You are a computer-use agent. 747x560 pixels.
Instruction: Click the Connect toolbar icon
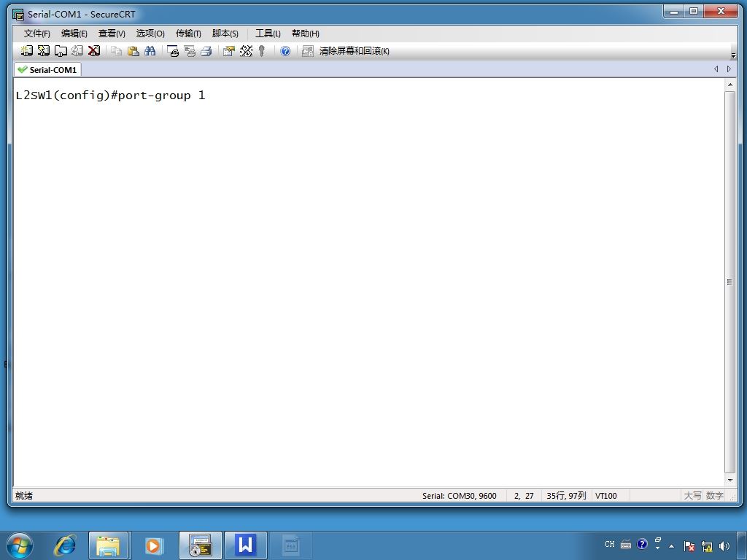click(x=27, y=51)
